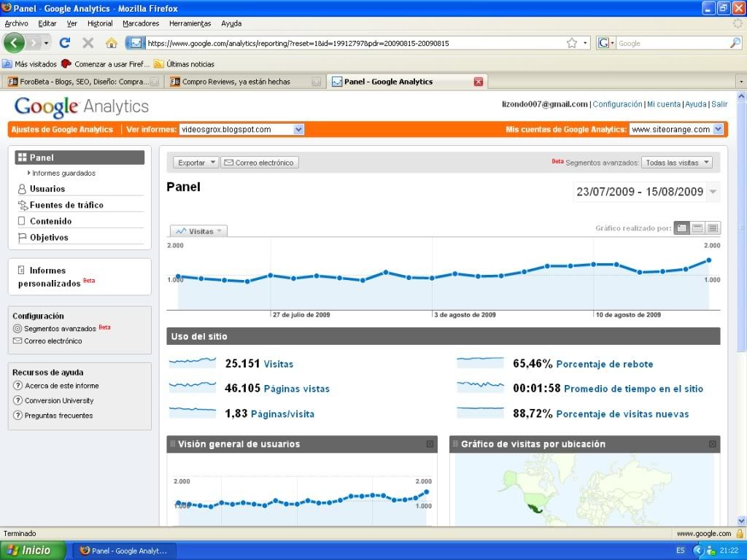Open the Herramientas menu
Viewport: 747px width, 560px height.
[x=190, y=23]
